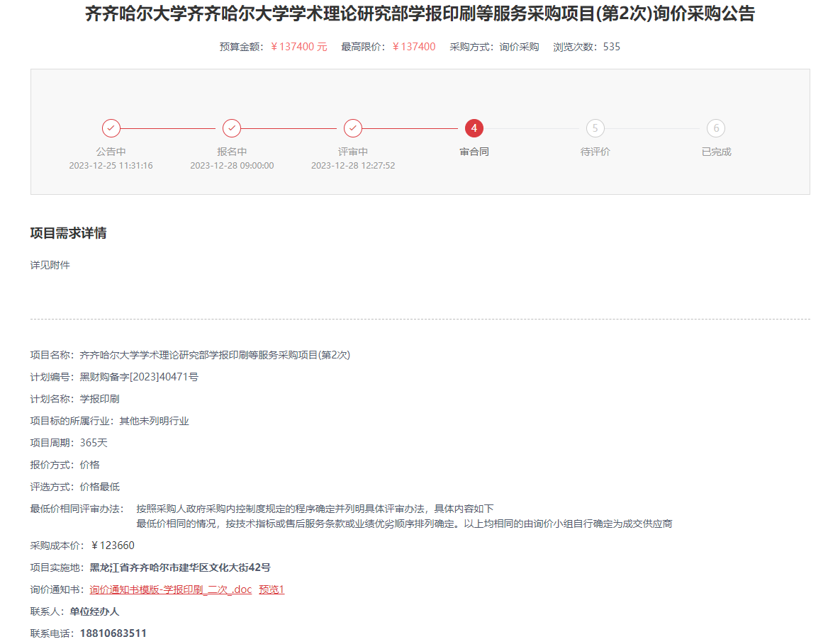Open the 询价通知书模版-学报印刷 .doc attachment

pos(171,589)
